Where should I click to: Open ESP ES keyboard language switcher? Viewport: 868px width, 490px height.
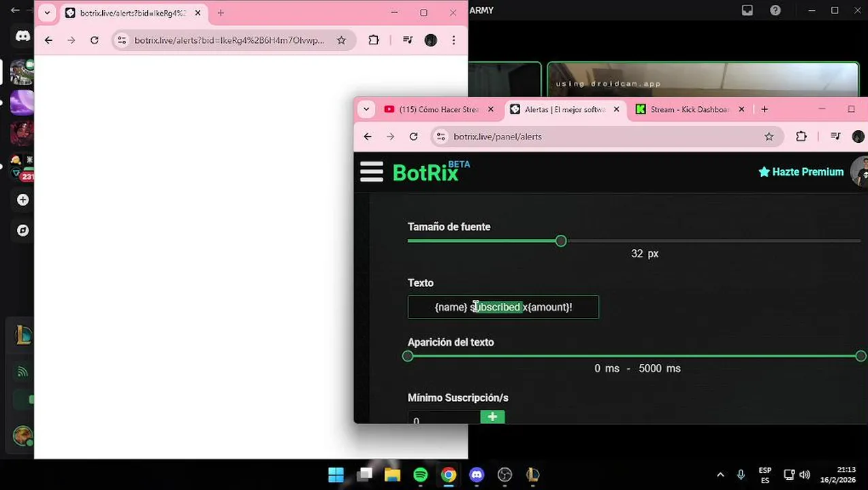click(x=765, y=475)
